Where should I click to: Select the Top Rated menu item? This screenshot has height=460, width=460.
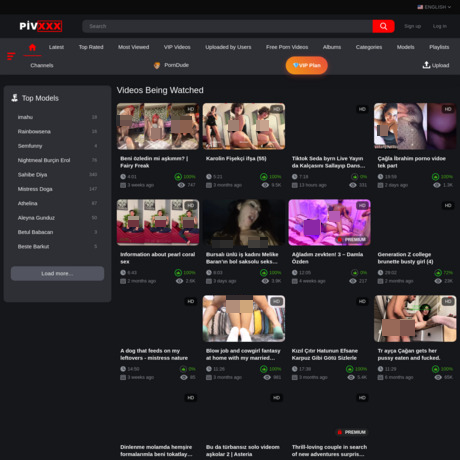point(91,47)
